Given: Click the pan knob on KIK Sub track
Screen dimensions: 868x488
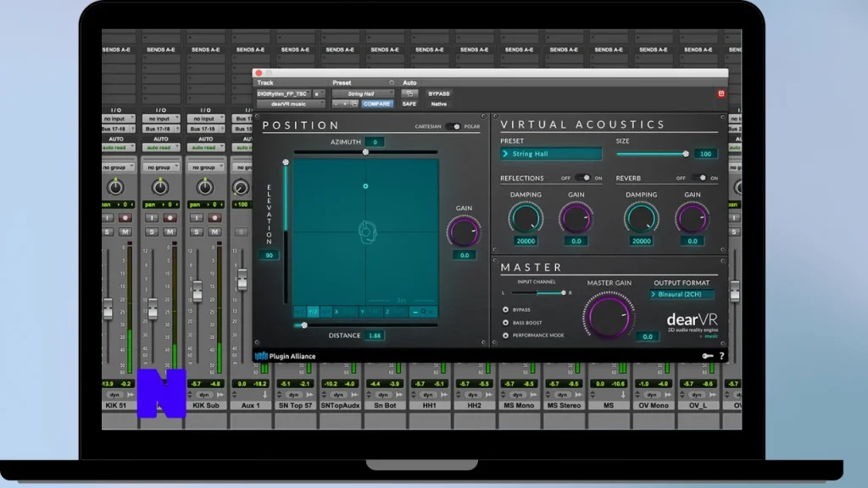Looking at the screenshot, I should (x=205, y=187).
